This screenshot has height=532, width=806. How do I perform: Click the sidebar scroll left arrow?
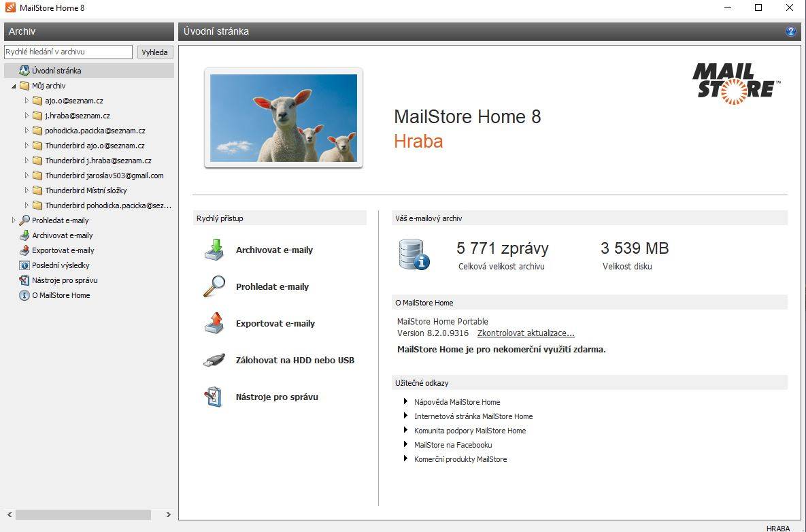(x=10, y=514)
